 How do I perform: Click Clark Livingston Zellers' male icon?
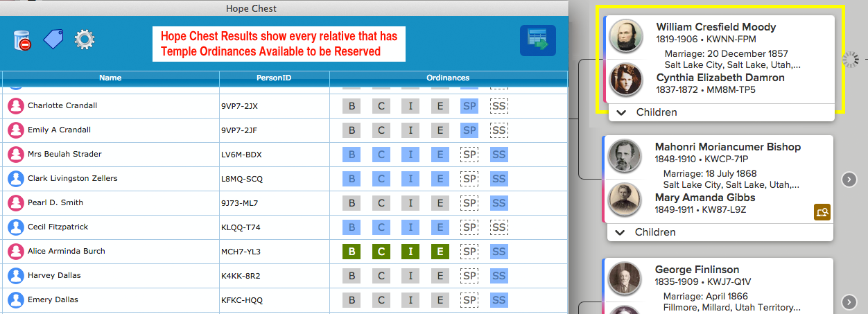[15, 179]
